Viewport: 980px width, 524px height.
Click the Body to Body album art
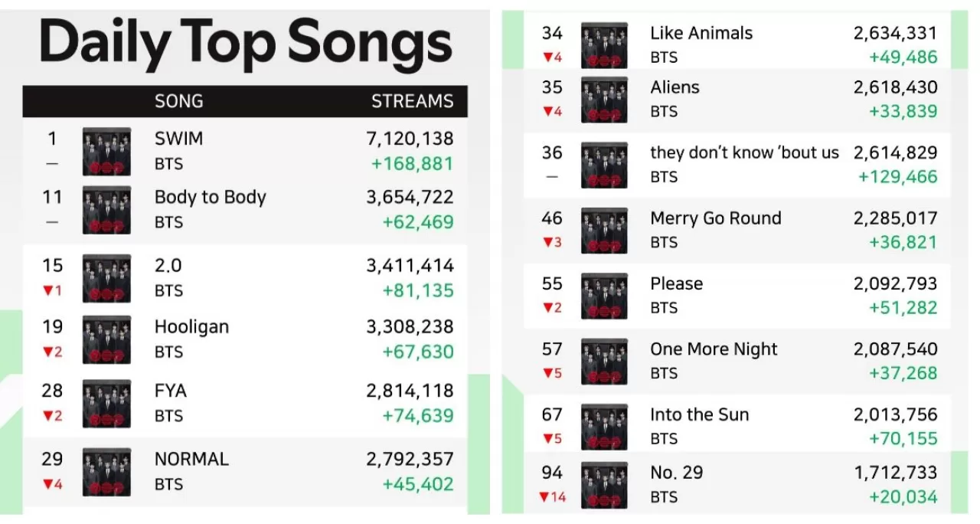pos(106,210)
